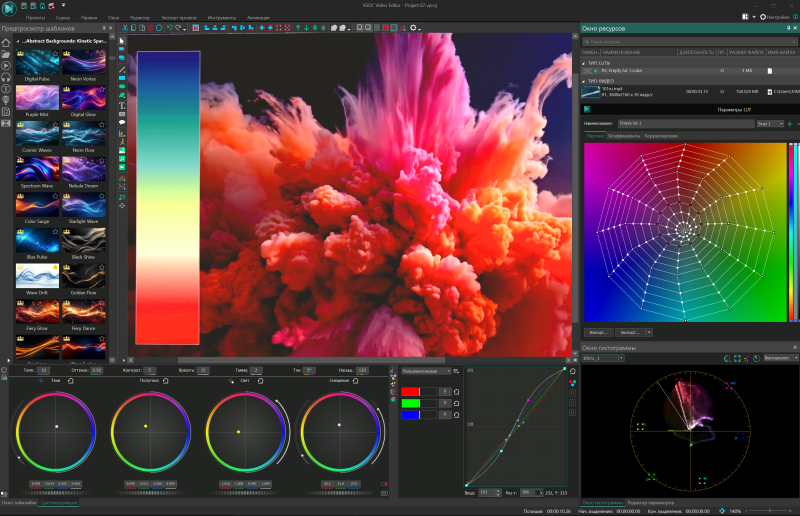The width and height of the screenshot is (800, 516).
Task: Click the Экспорт button below LUT web
Action: pyautogui.click(x=630, y=332)
